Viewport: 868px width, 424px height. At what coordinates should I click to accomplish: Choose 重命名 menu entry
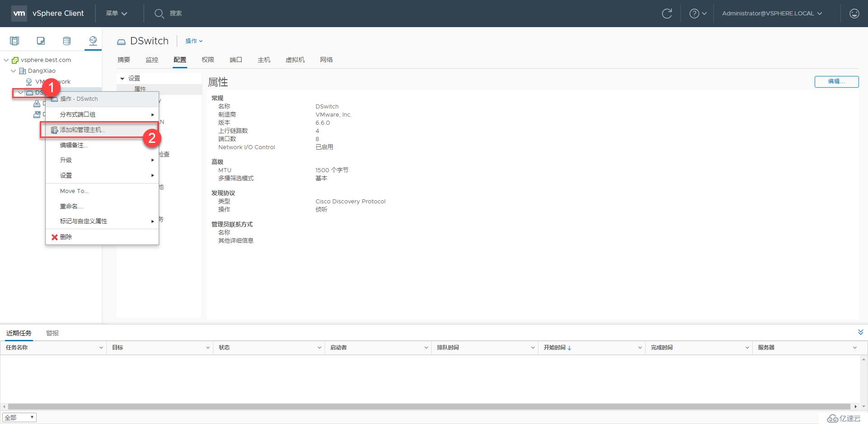click(102, 206)
